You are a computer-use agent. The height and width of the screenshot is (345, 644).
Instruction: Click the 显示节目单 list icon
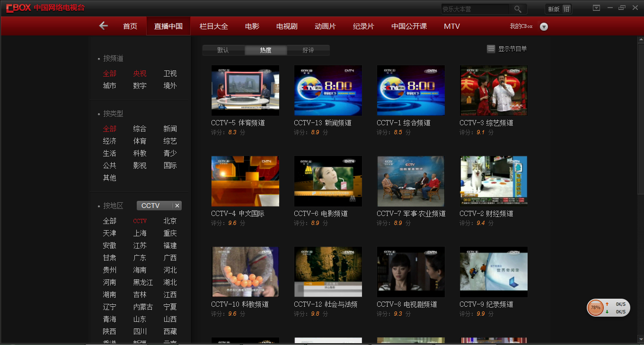(x=491, y=49)
